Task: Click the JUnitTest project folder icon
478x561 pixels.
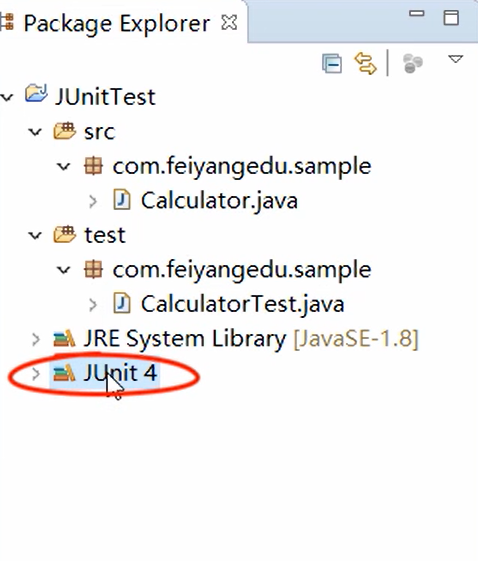Action: tap(36, 94)
